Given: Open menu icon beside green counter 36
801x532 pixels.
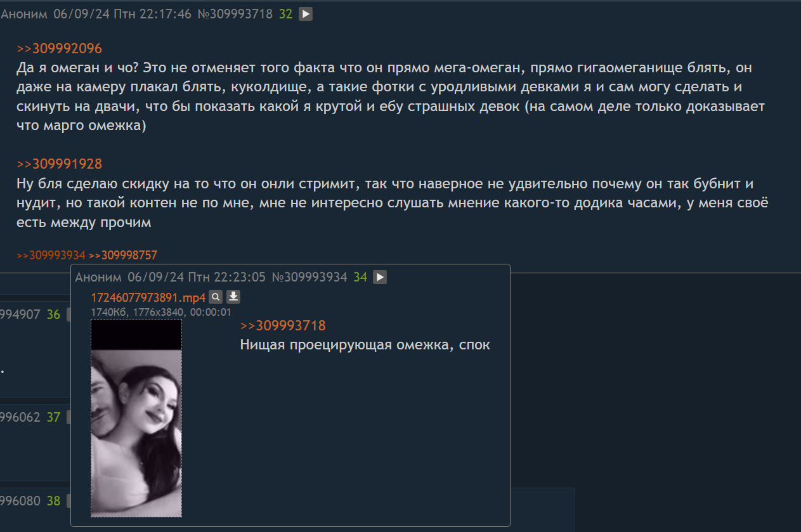Looking at the screenshot, I should 68,315.
